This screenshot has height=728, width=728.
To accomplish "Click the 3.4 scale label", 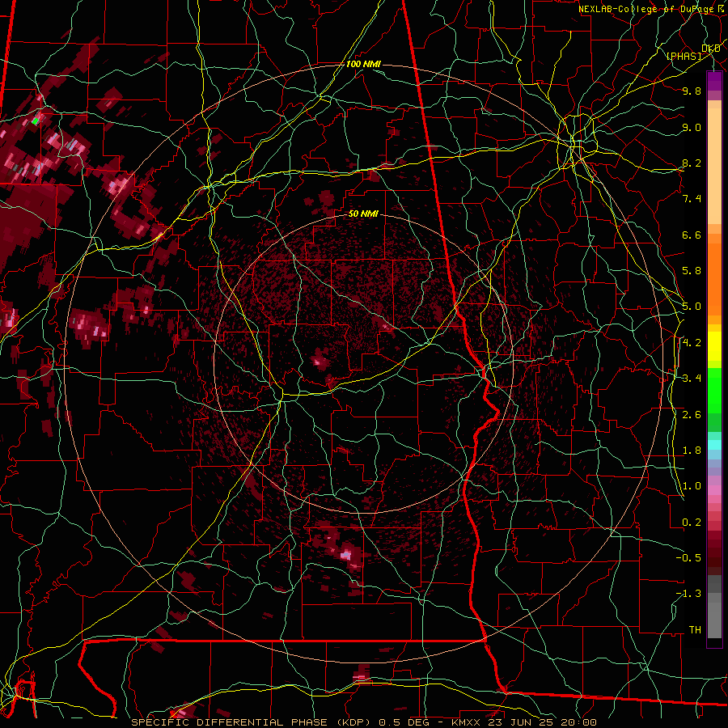I will tap(692, 379).
